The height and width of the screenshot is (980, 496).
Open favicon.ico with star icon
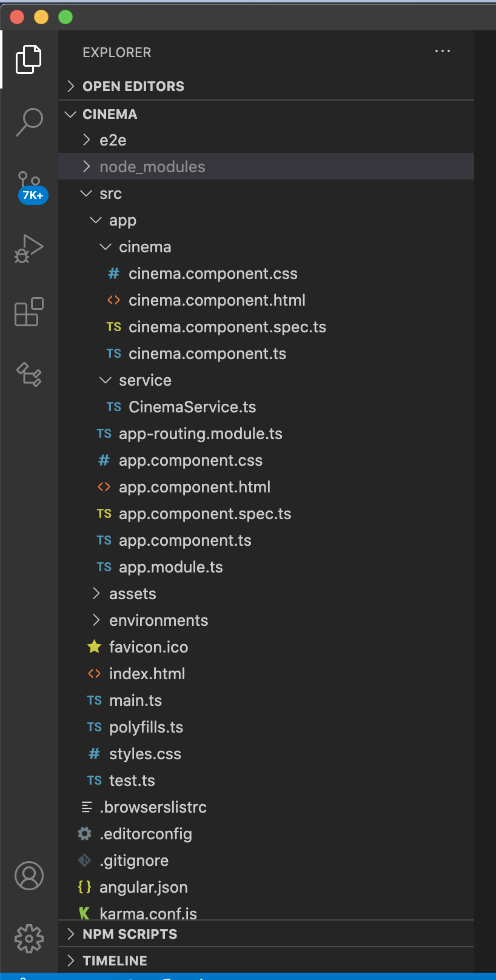click(148, 648)
